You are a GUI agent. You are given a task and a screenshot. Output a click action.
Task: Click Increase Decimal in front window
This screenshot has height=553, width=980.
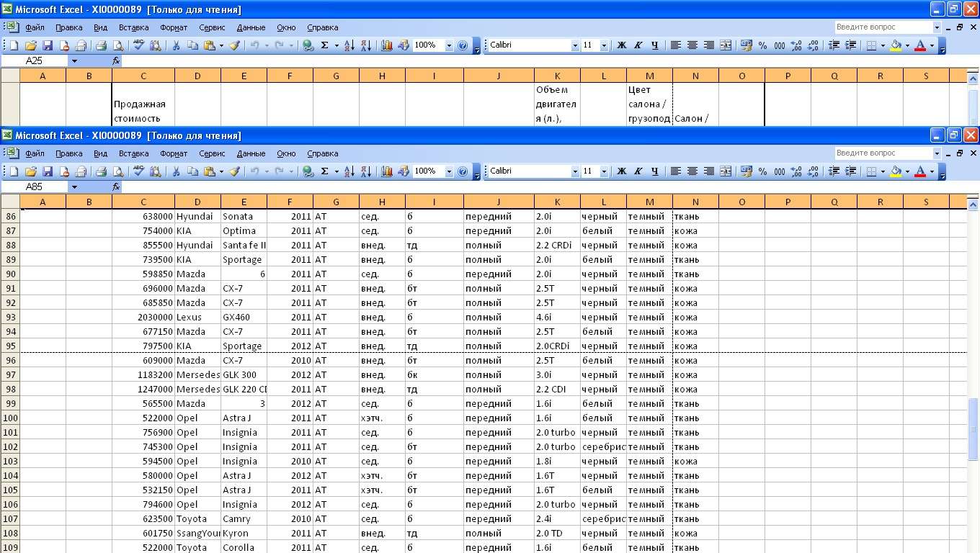(x=796, y=171)
